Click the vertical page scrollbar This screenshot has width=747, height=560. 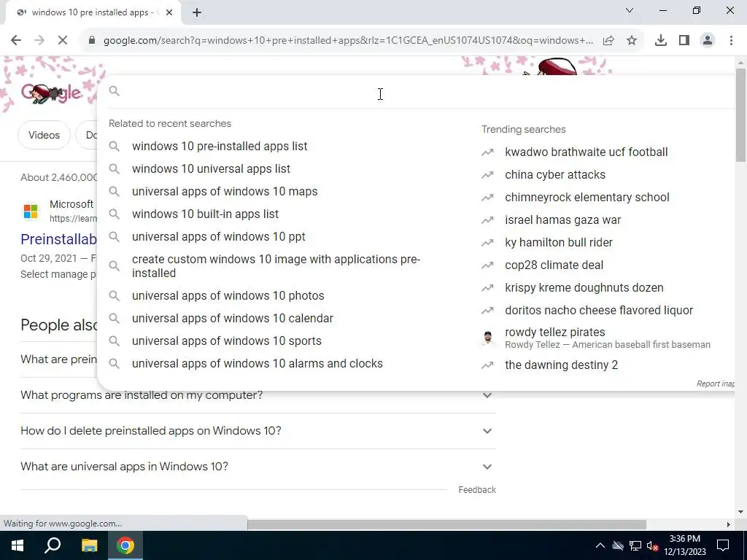740,114
